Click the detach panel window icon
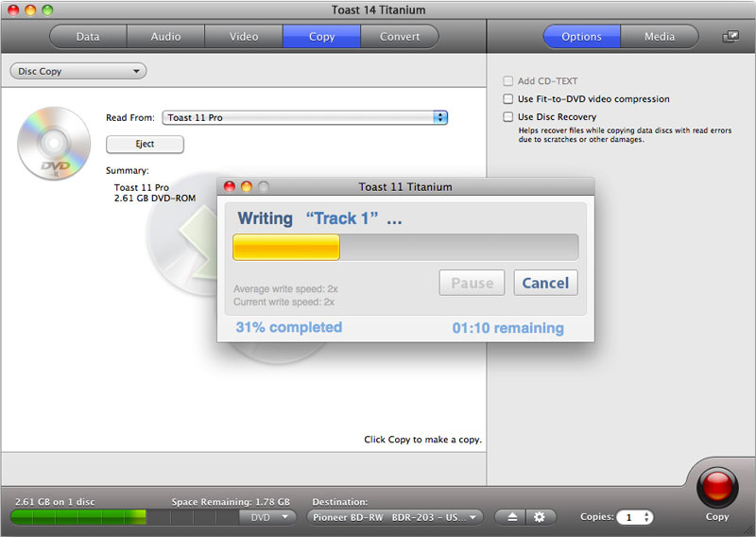The height and width of the screenshot is (537, 756). (x=730, y=37)
